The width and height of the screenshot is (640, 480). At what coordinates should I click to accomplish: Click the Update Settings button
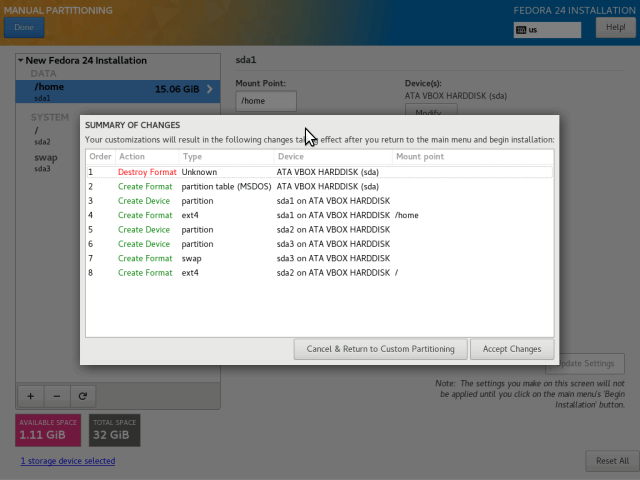[x=591, y=364]
